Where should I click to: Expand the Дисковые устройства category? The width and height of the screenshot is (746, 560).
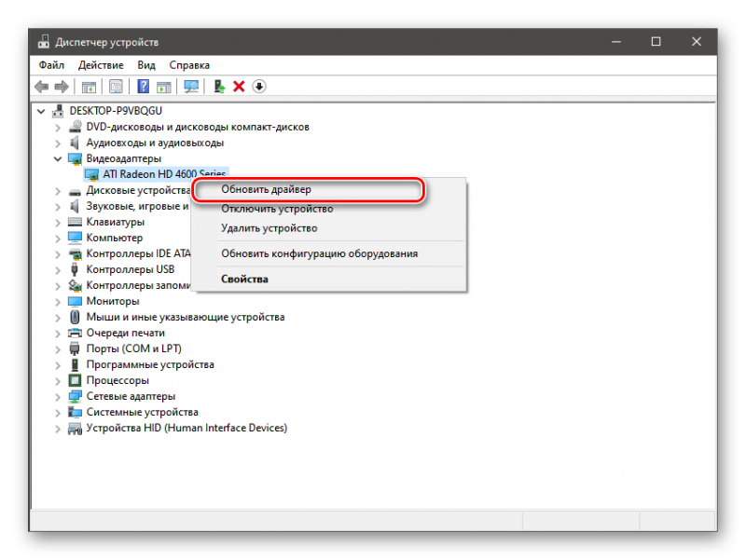click(58, 191)
